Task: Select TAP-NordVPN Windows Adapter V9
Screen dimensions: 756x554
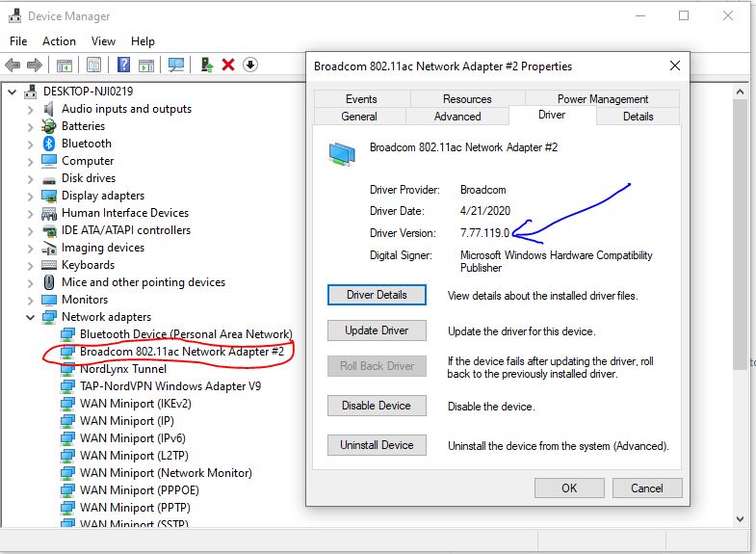Action: 170,386
